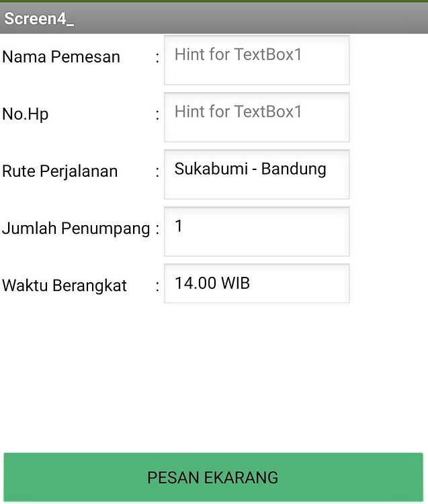
Task: Select the Rute Perjalanan field showing Sukabumi - Bandung
Action: coord(257,174)
